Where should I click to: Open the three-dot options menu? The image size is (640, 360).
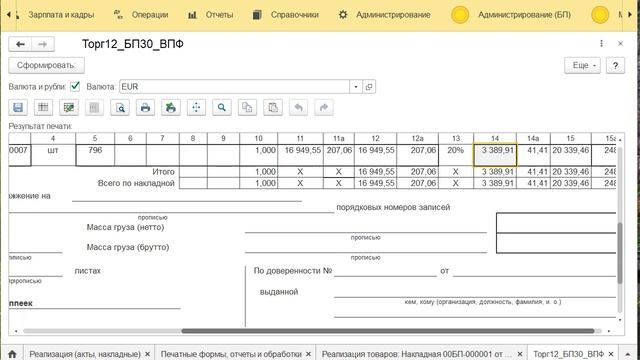pos(601,43)
